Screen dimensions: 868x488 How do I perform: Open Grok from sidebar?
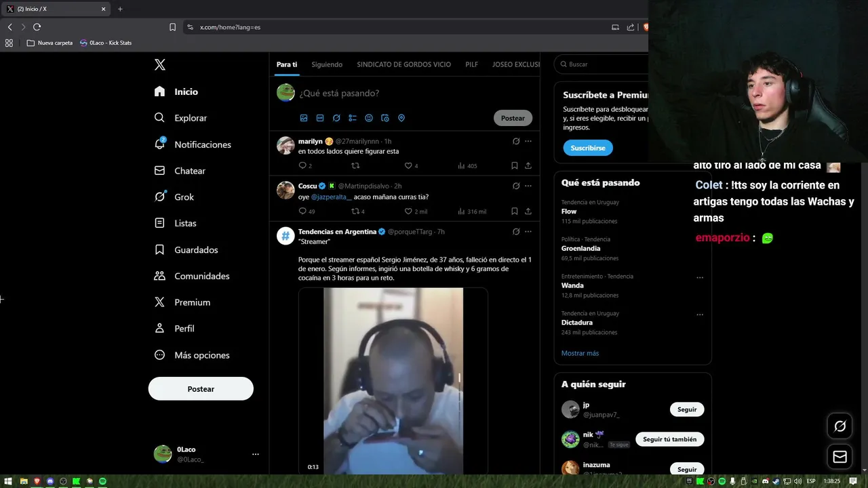click(174, 197)
